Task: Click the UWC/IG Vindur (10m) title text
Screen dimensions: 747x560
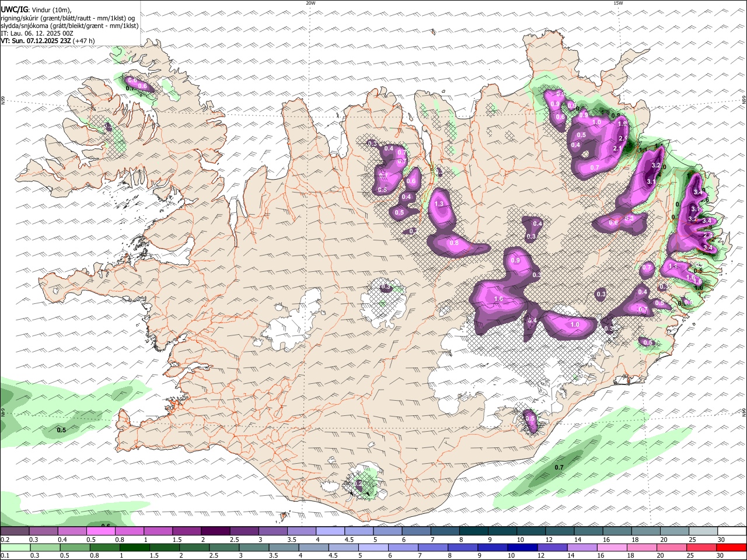Action: pos(36,10)
